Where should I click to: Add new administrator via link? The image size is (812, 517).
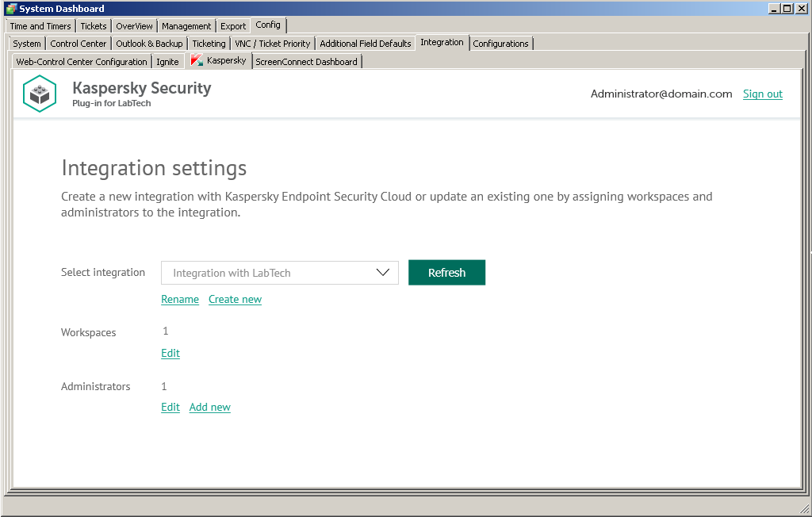(210, 407)
